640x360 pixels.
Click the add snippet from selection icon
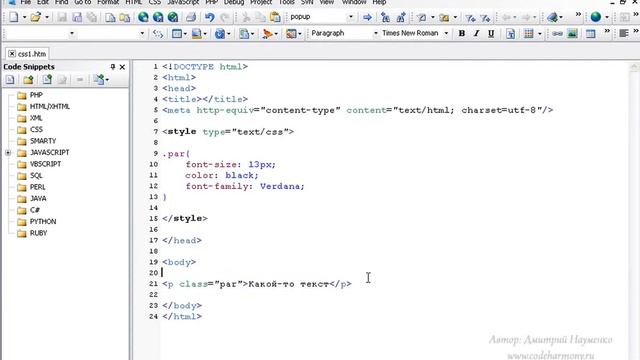(x=47, y=80)
